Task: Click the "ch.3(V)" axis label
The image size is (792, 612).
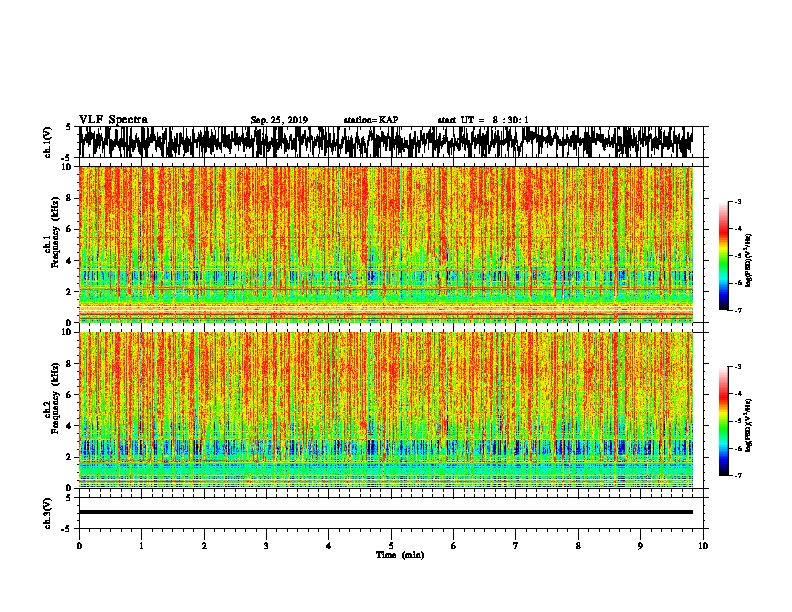Action: (47, 513)
